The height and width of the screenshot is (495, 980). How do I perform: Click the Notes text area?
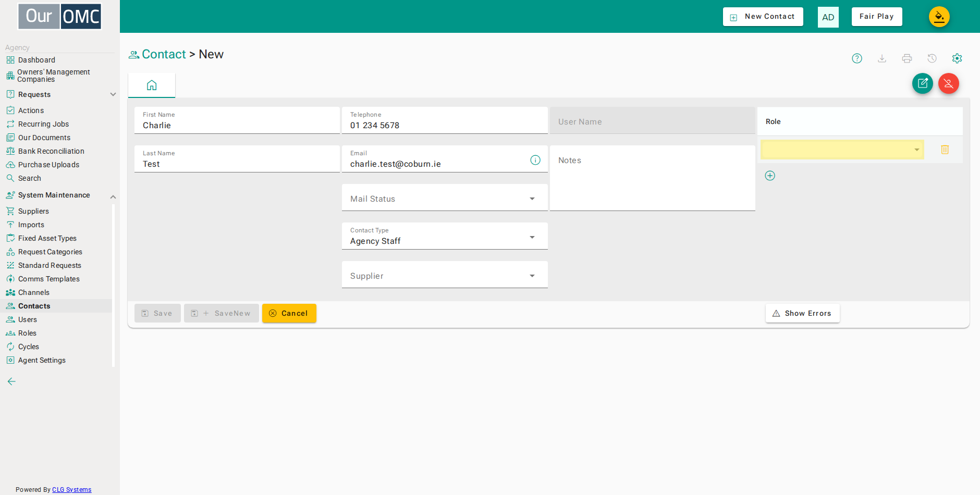pyautogui.click(x=653, y=178)
